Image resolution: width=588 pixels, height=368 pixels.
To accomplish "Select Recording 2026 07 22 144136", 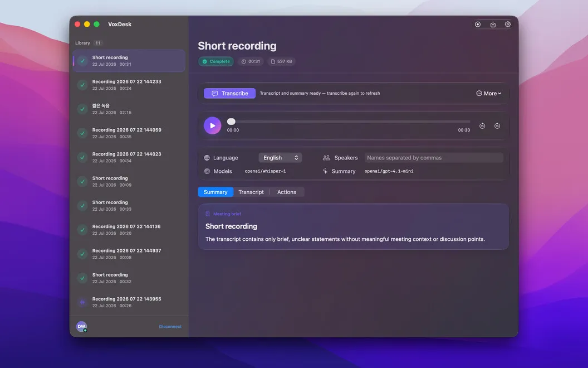I will pyautogui.click(x=129, y=230).
